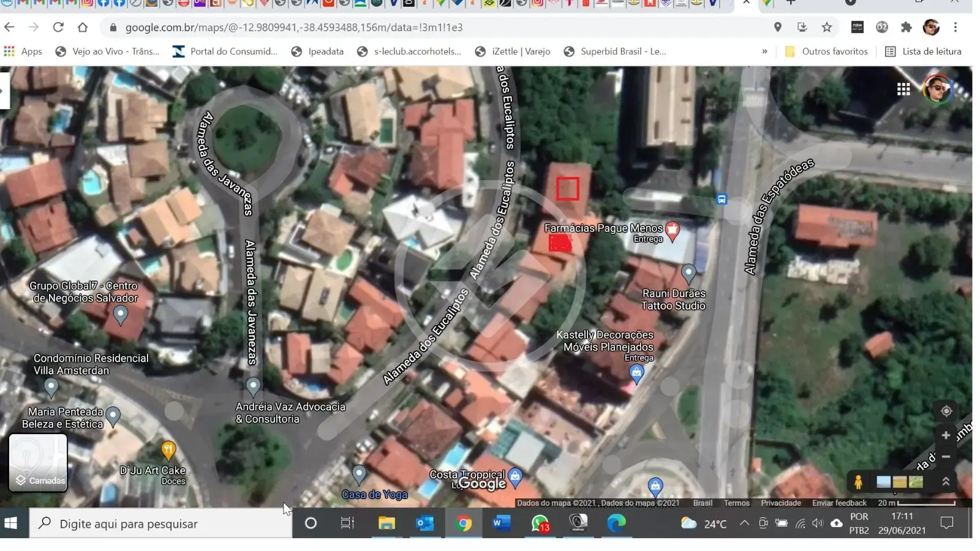Open Ipeadata bookmark

coord(317,51)
